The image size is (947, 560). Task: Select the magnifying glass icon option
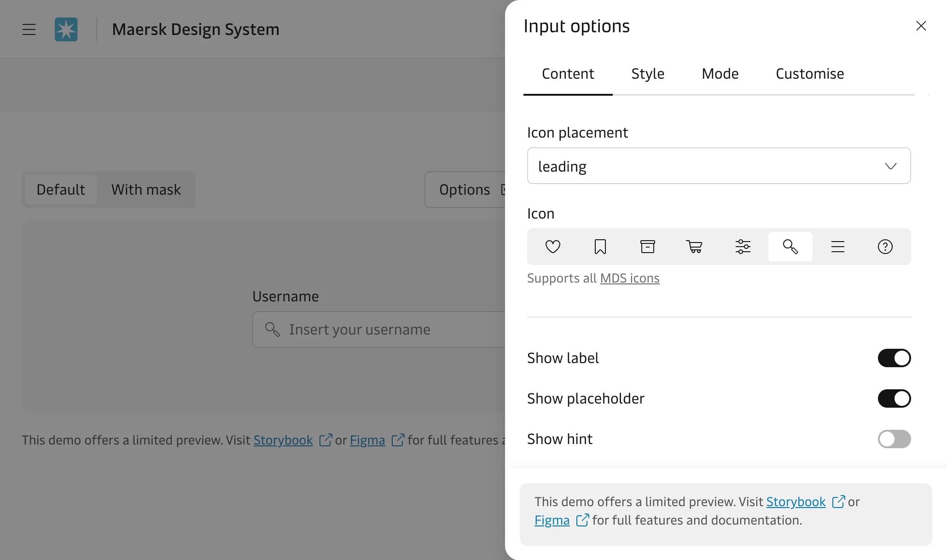coord(790,247)
